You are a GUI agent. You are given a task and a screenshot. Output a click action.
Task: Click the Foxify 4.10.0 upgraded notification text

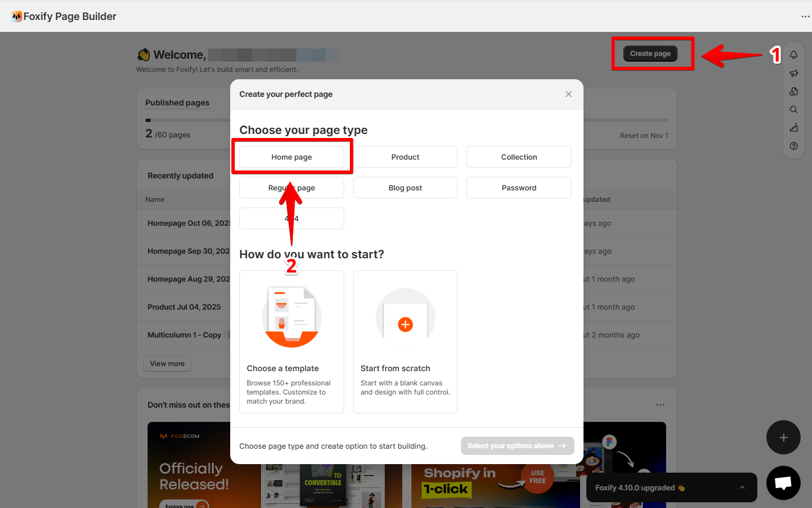click(x=640, y=487)
